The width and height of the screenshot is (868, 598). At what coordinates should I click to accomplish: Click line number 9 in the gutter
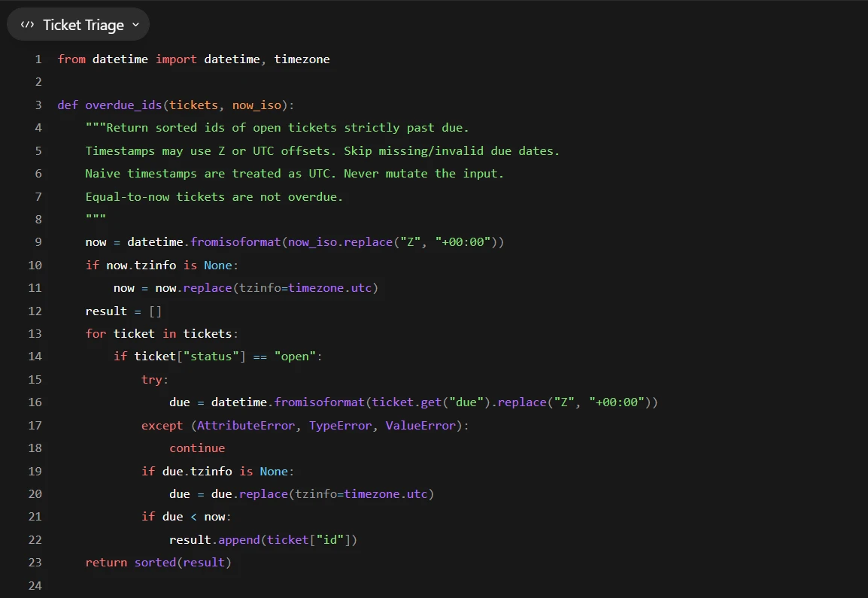point(38,242)
